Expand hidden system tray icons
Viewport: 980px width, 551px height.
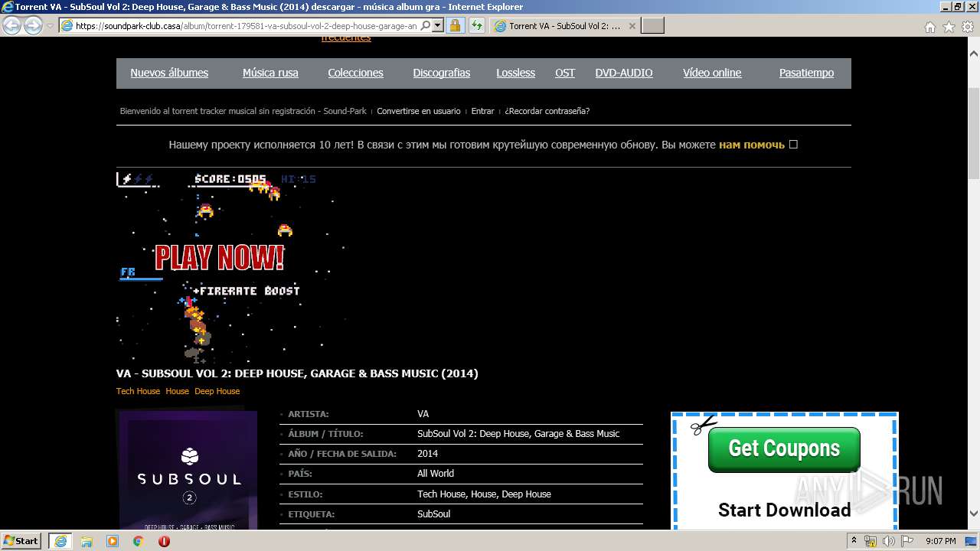[854, 541]
